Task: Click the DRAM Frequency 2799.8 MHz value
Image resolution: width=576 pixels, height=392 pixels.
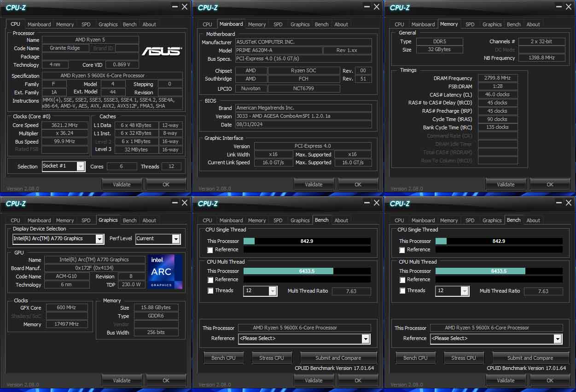Action: click(498, 78)
